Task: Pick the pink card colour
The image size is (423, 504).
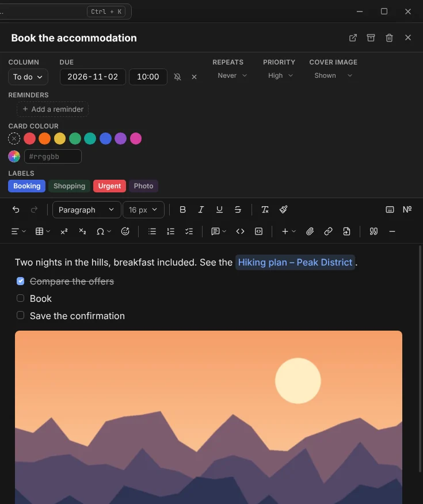Action: point(136,139)
